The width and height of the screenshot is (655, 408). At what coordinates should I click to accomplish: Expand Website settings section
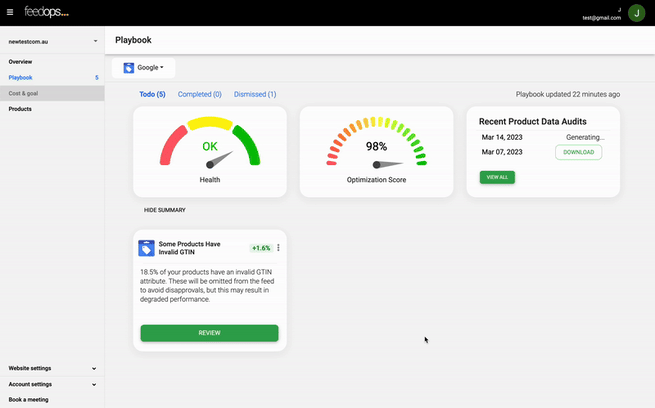pos(52,368)
